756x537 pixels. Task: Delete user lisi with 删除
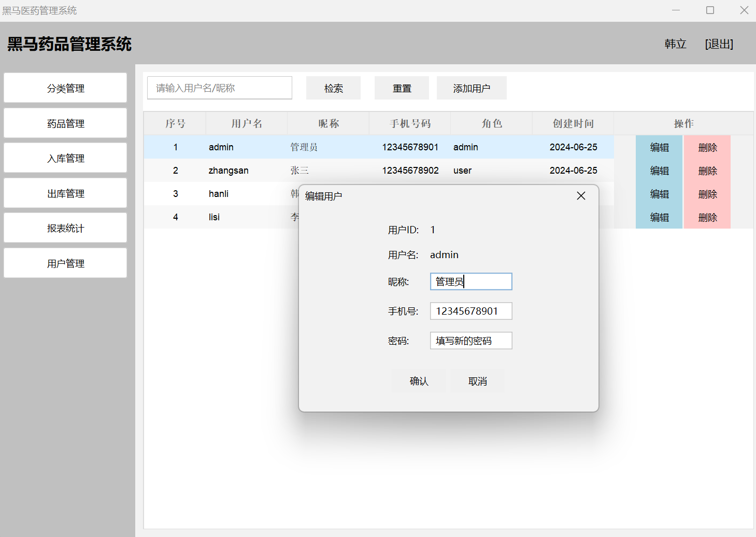tap(707, 217)
